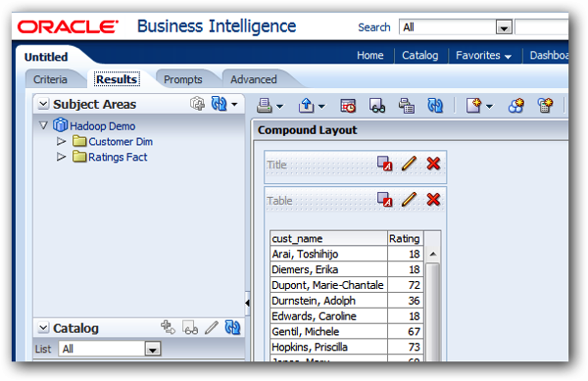Click the Print toolbar icon
The image size is (588, 381).
265,106
